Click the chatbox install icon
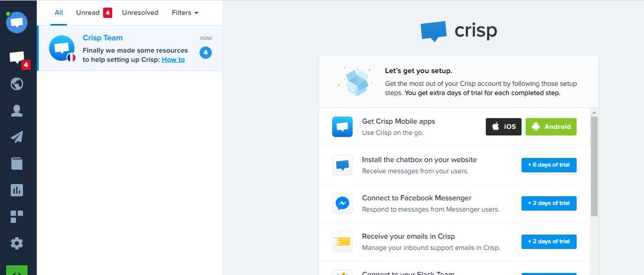The image size is (644, 275). click(342, 165)
